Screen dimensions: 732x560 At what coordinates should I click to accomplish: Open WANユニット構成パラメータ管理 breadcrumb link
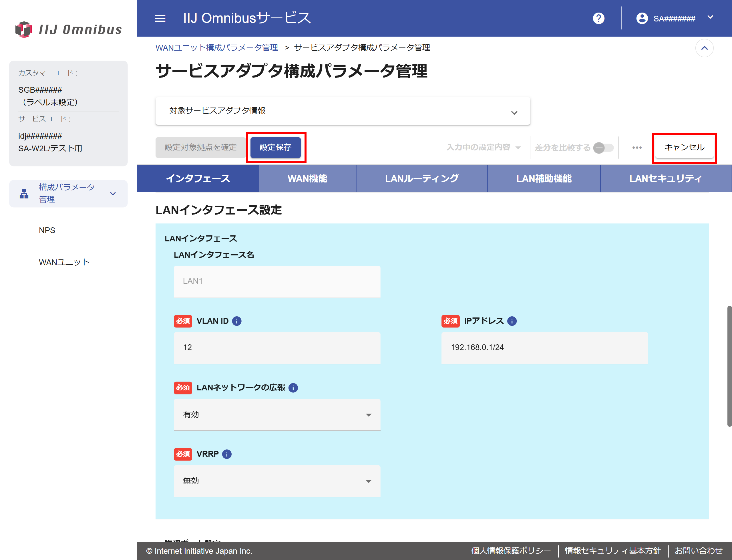tap(216, 48)
